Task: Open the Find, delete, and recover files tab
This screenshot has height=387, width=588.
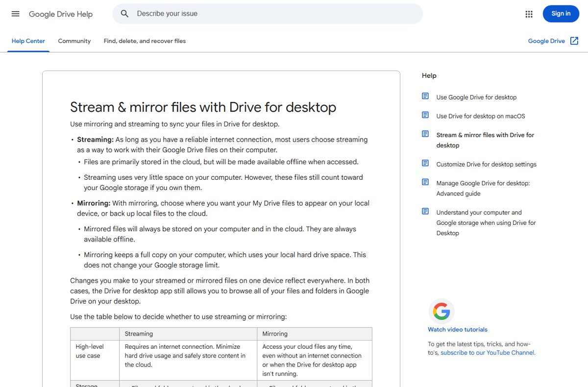Action: point(145,41)
